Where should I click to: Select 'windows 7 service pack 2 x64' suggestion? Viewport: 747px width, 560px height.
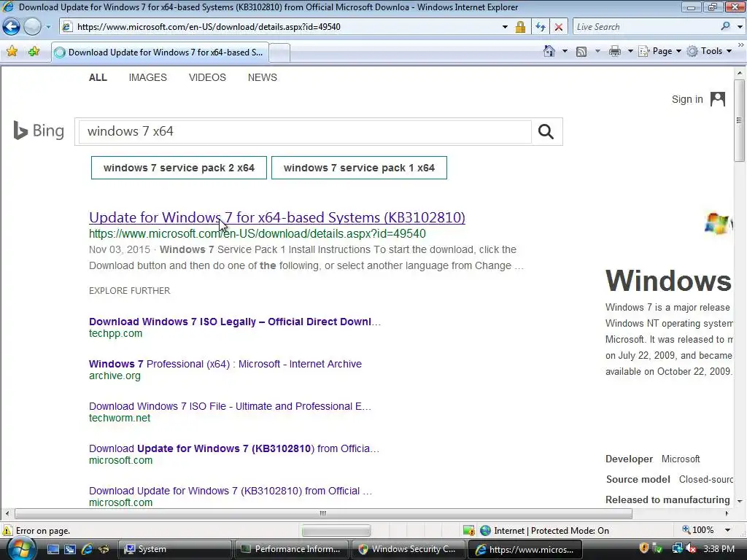pos(179,168)
